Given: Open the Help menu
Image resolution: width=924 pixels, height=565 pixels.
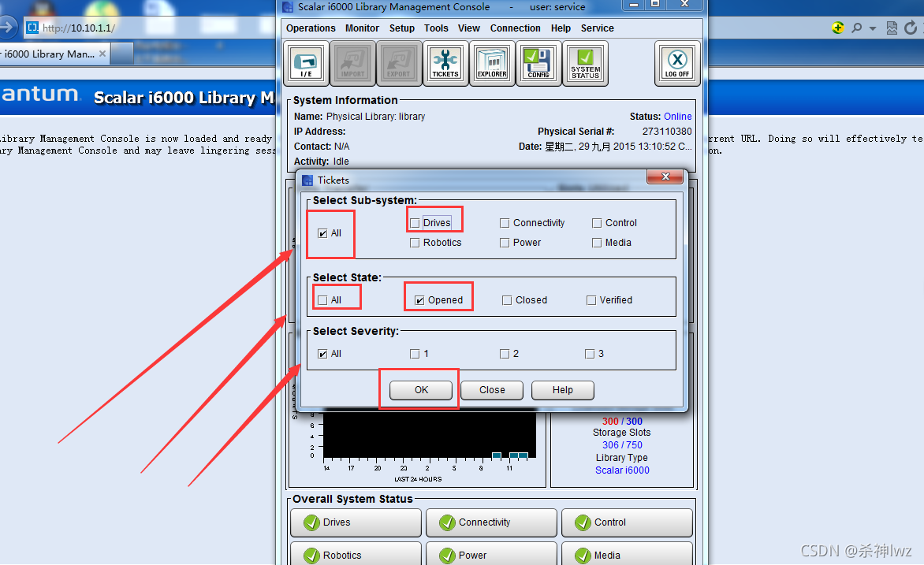Looking at the screenshot, I should (x=561, y=28).
